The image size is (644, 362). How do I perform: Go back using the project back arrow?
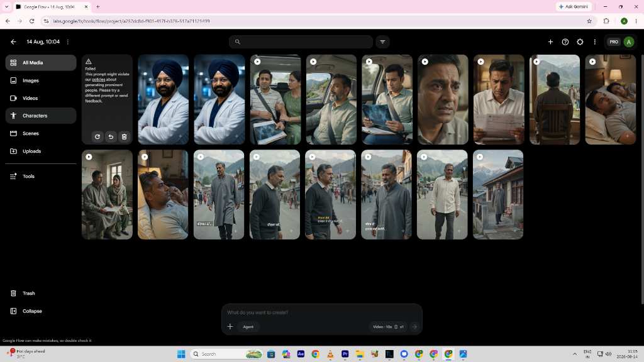tap(14, 42)
